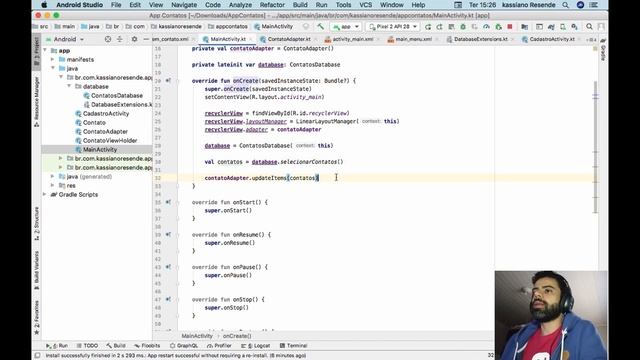Expand the manifests folder

(53, 60)
